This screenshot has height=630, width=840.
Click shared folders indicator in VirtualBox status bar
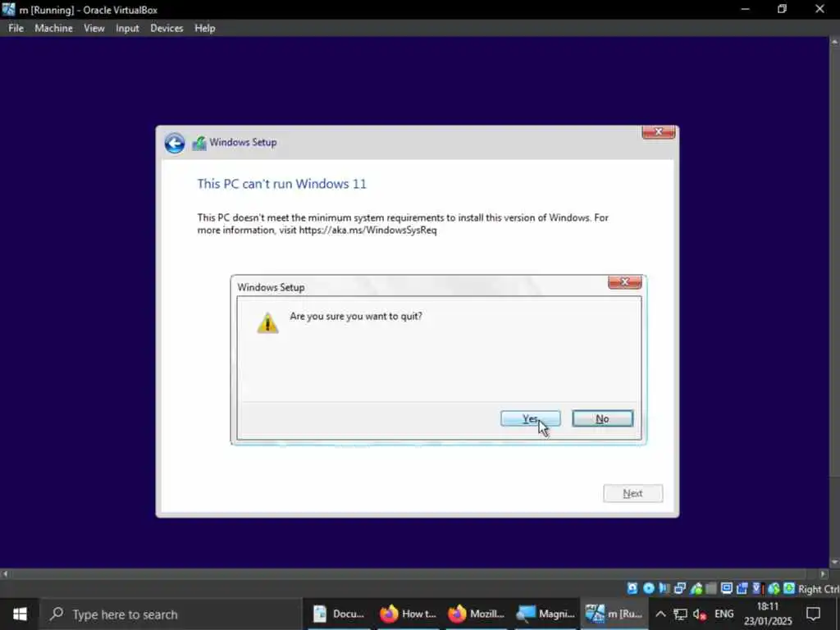click(711, 588)
